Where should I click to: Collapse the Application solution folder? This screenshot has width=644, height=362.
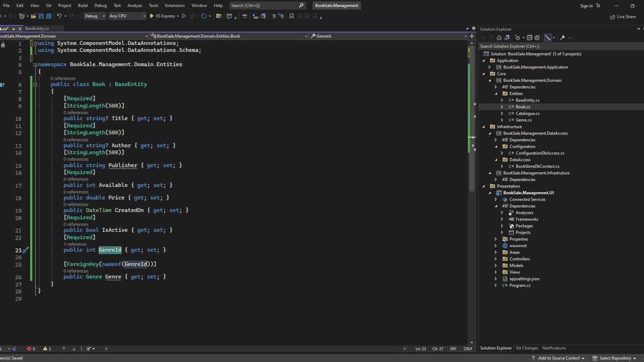coord(484,60)
